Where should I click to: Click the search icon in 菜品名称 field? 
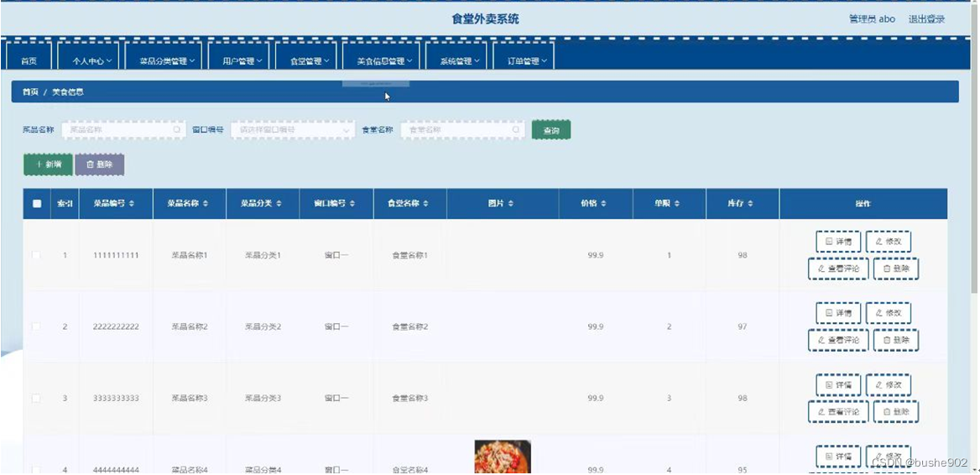(x=177, y=129)
